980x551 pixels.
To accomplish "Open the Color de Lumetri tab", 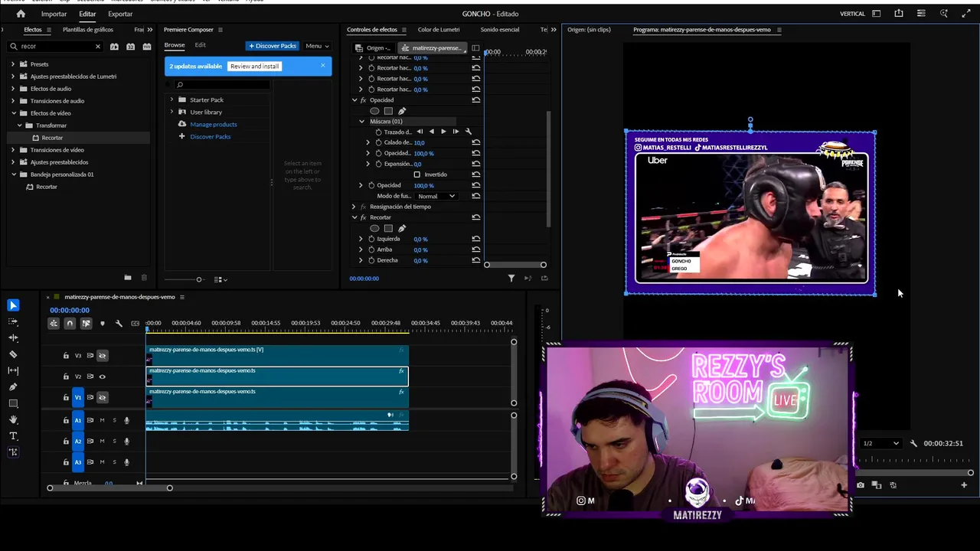I will coord(439,30).
